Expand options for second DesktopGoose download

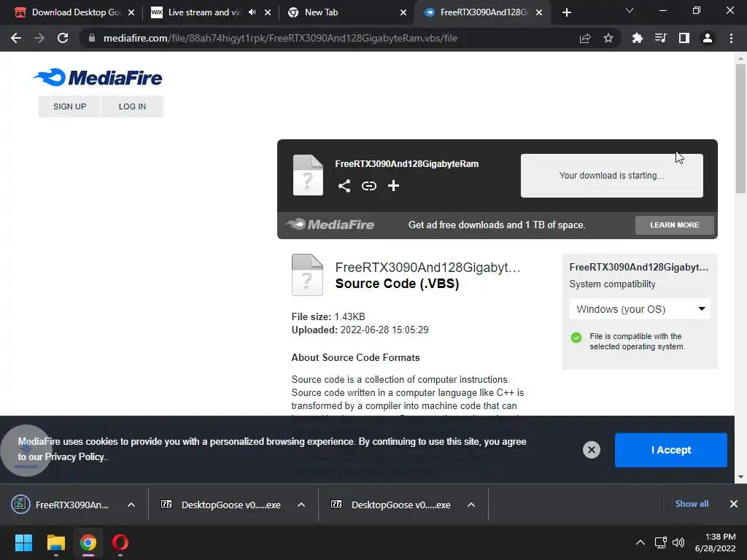click(x=471, y=505)
